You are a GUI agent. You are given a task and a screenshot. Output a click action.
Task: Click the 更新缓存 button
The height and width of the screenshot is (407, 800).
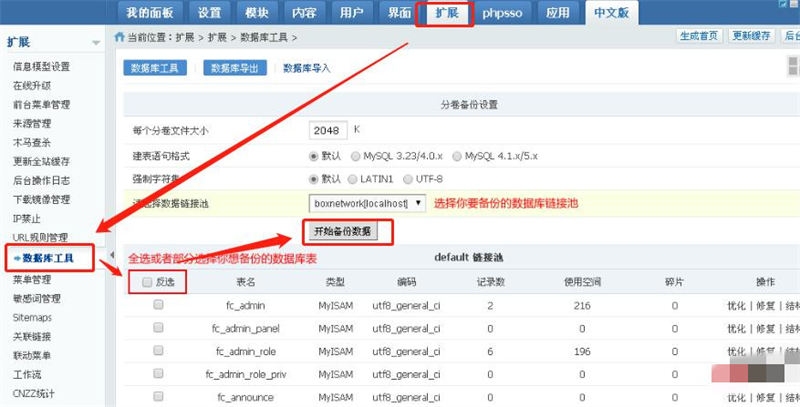tap(751, 36)
